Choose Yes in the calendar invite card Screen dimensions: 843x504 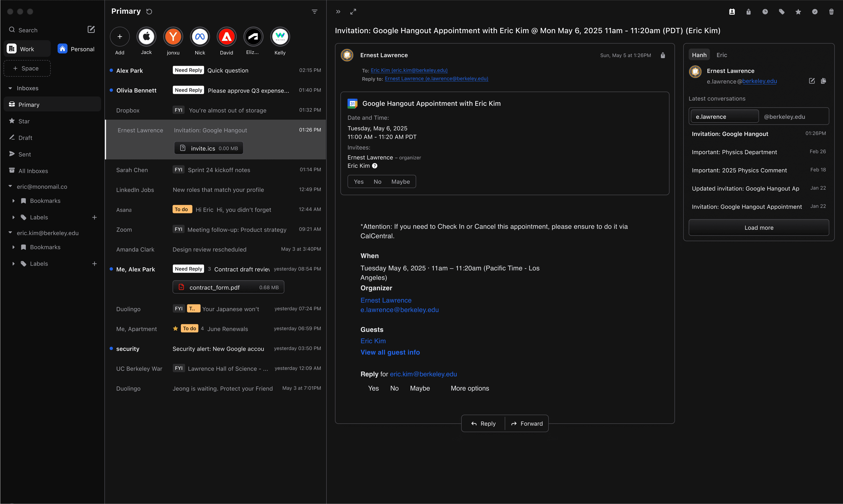point(359,182)
